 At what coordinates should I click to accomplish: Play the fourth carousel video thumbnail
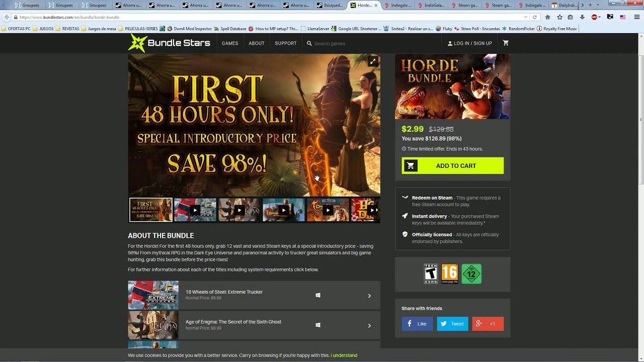[284, 210]
